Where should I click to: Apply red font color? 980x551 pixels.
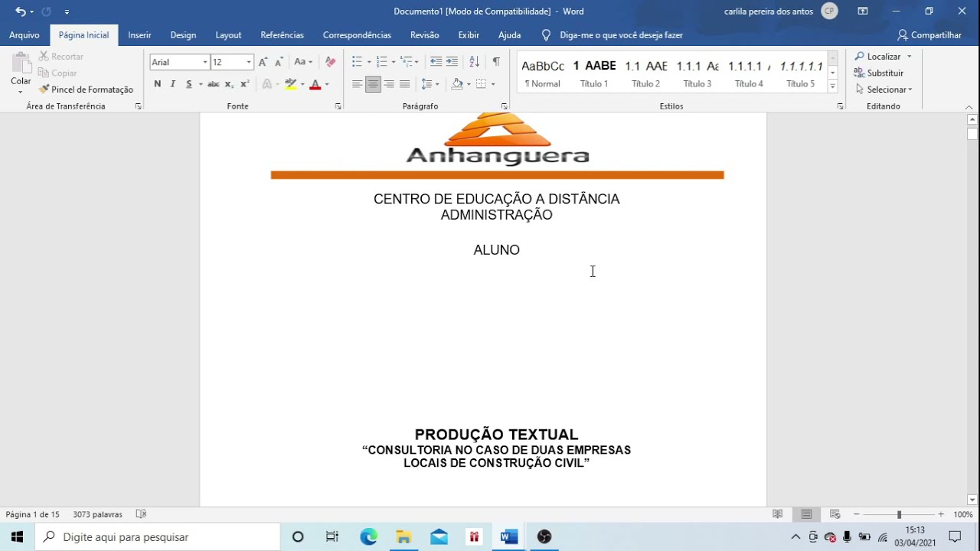315,84
